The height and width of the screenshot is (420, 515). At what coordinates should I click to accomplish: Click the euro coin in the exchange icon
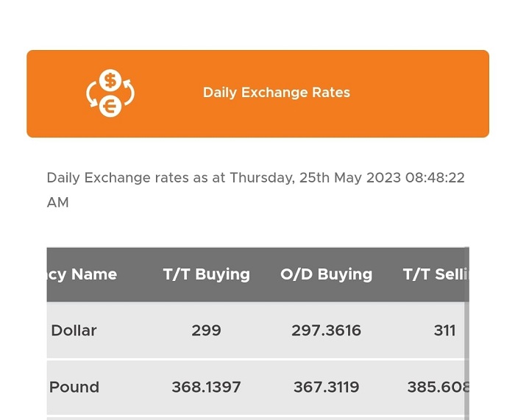(110, 106)
